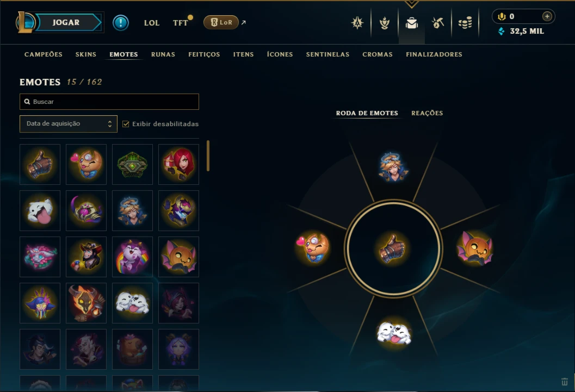The image size is (575, 392).
Task: Click the emote list scrollbar
Action: (208, 155)
